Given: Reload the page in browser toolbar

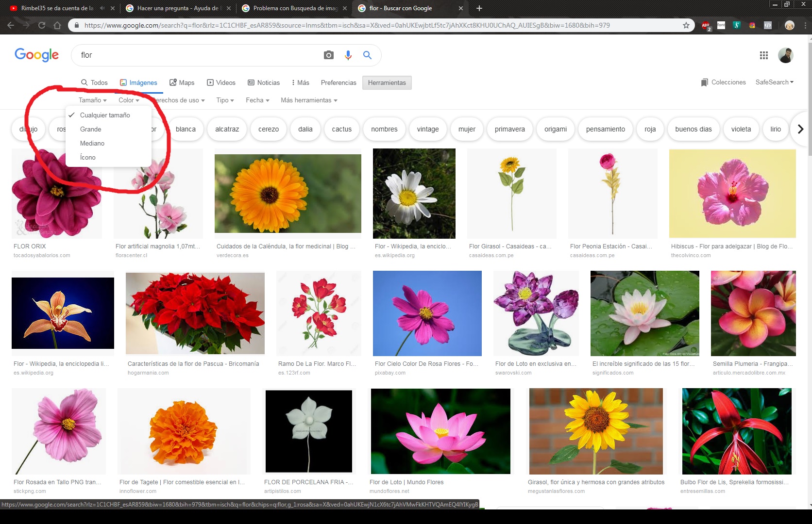Looking at the screenshot, I should point(42,25).
